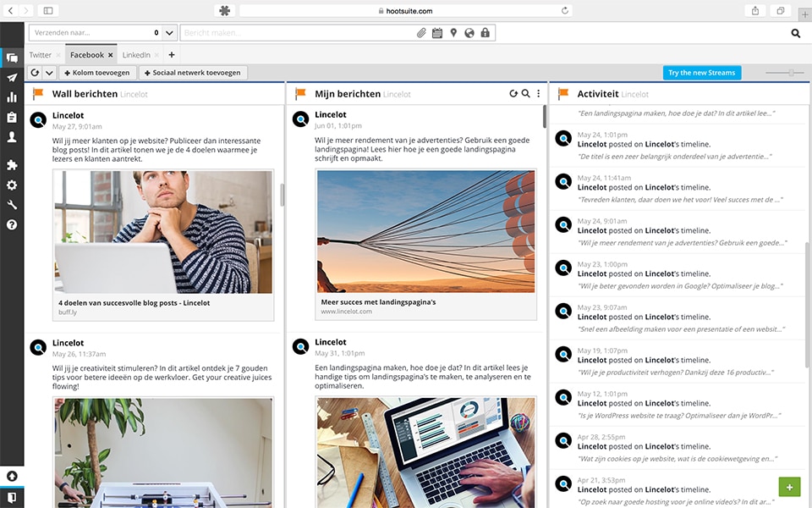Click the Activiteit column scrollbar
The width and height of the screenshot is (812, 508).
808,305
